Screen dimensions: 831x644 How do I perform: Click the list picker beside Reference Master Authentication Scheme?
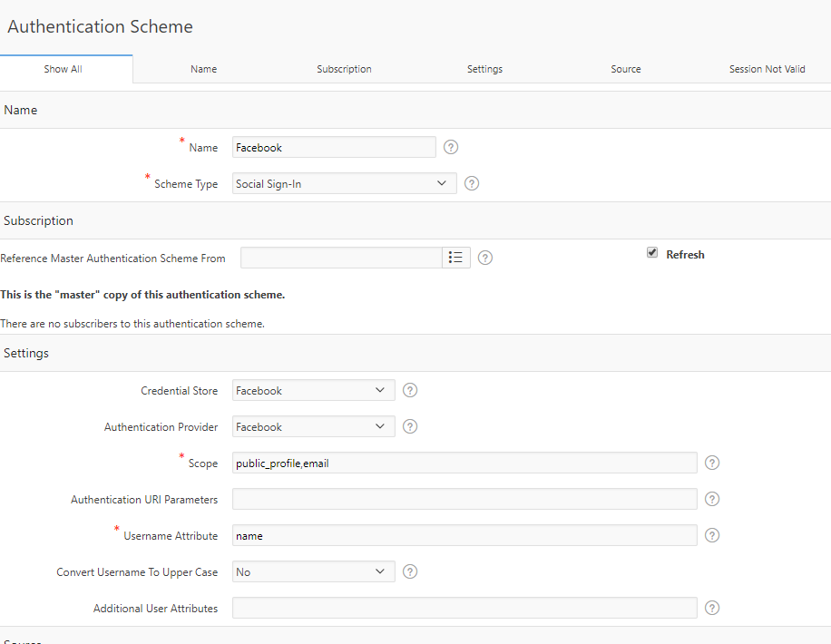(456, 258)
